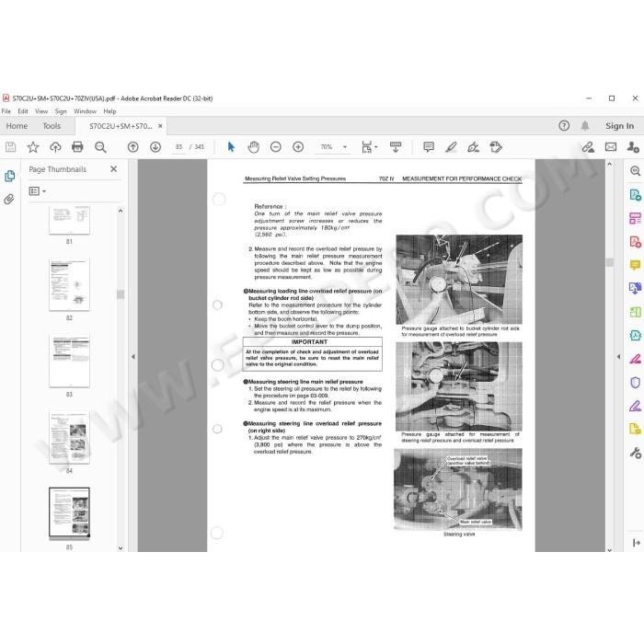This screenshot has height=644, width=644.
Task: Click the document vertical scrollbar thumb
Action: pyautogui.click(x=609, y=262)
